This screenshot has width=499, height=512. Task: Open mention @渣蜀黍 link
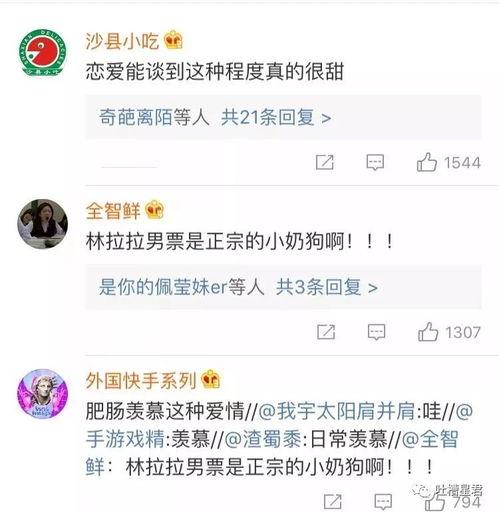pyautogui.click(x=263, y=439)
